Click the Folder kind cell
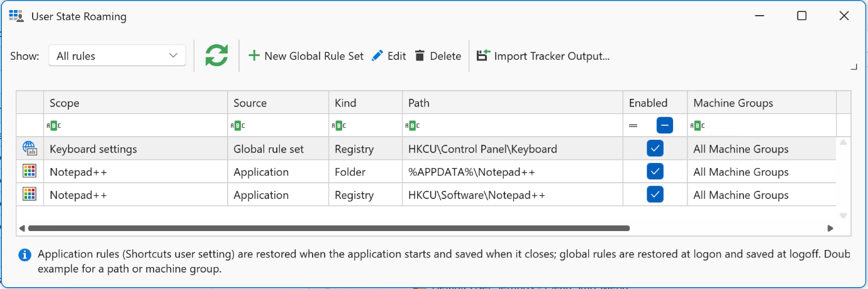 (365, 172)
